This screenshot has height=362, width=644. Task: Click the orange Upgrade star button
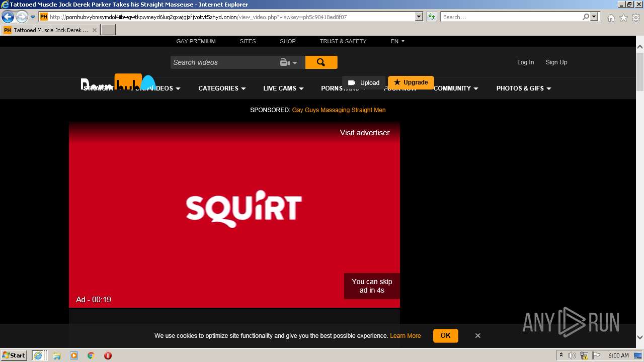coord(411,82)
